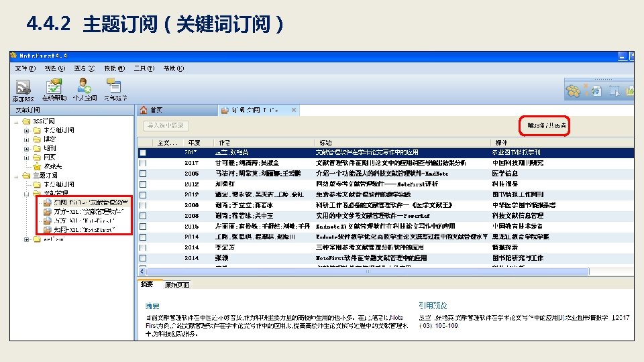The height and width of the screenshot is (362, 644).
Task: Tick the checkbox for the 2012 图书情报工作网刊 row
Action: [x=143, y=195]
